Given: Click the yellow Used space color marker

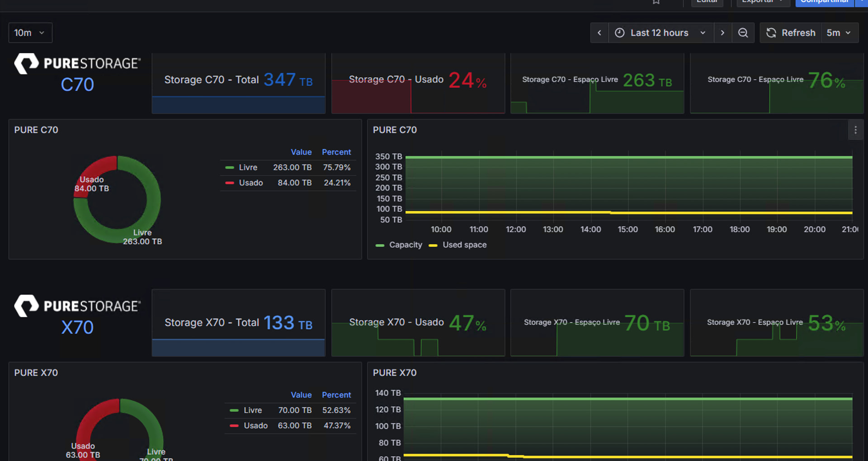Looking at the screenshot, I should tap(433, 245).
